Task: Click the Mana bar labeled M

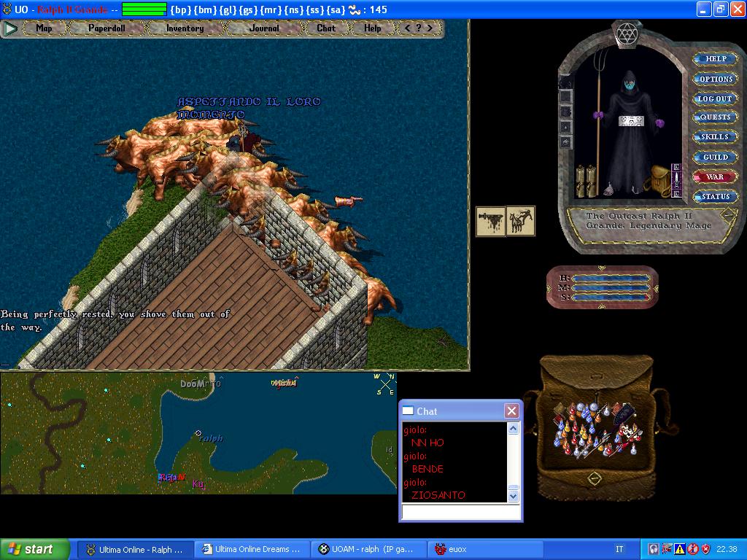Action: click(611, 287)
